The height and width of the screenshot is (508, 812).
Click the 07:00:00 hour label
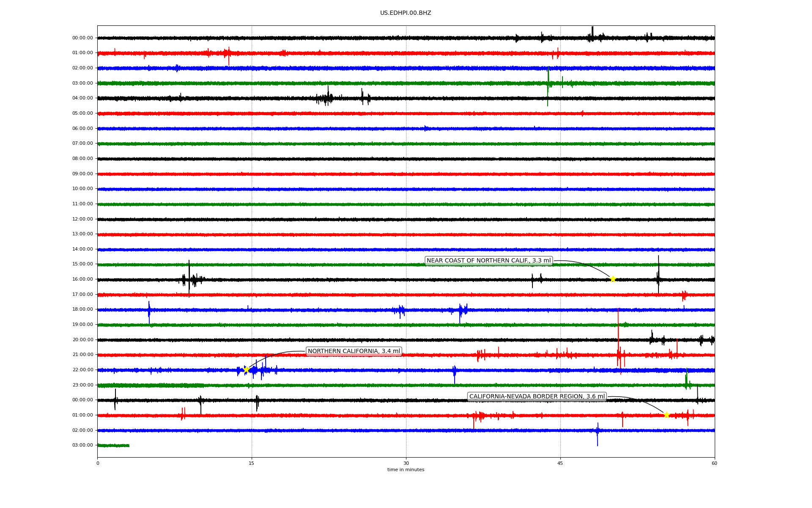(x=82, y=144)
